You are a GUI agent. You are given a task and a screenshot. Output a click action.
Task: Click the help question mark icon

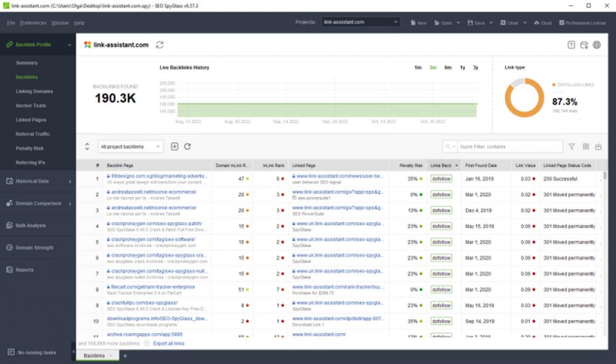[x=573, y=45]
